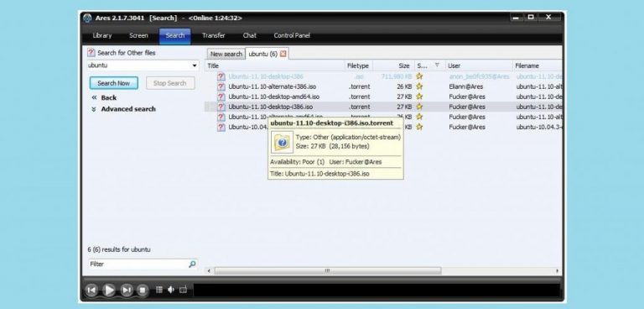Open the Transfer tab
Screen dimensions: 644x309
[x=214, y=36]
